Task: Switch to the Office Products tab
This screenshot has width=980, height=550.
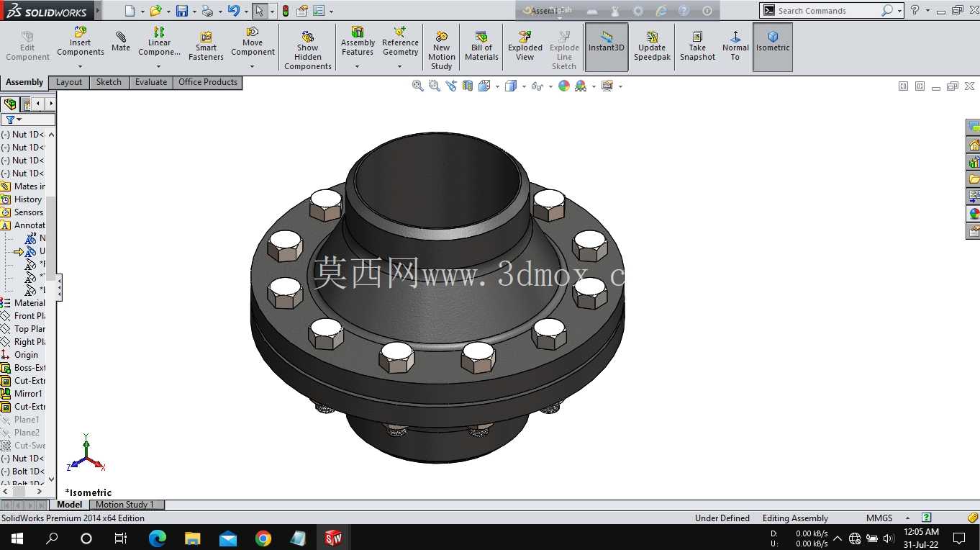Action: click(208, 82)
